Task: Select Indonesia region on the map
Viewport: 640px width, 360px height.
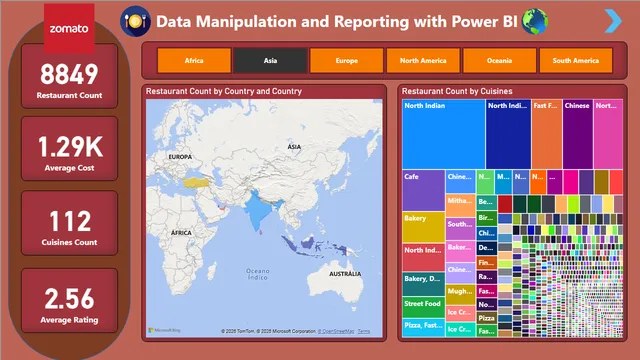Action: 308,245
